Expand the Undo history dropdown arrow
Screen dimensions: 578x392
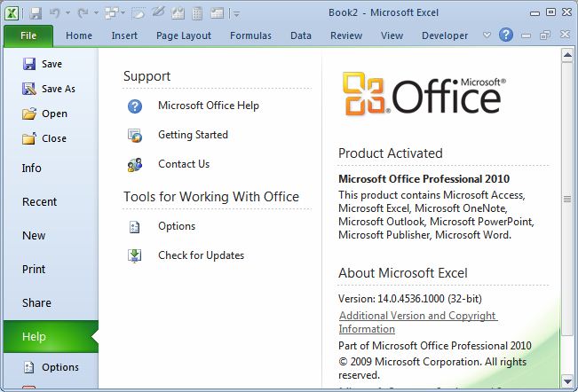pos(68,13)
